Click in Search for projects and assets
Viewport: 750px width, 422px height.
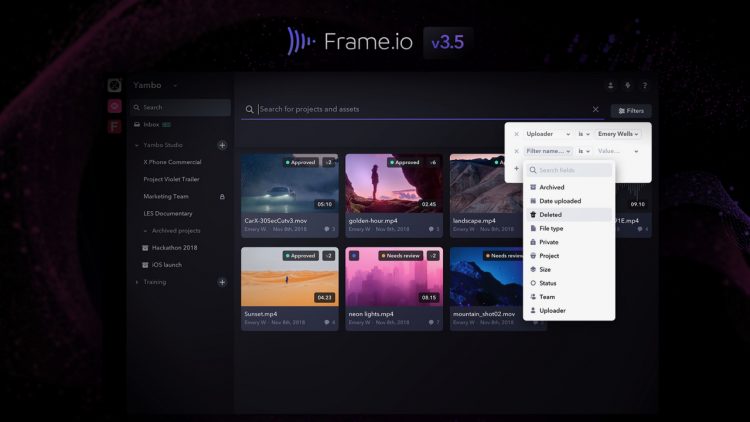[423, 110]
